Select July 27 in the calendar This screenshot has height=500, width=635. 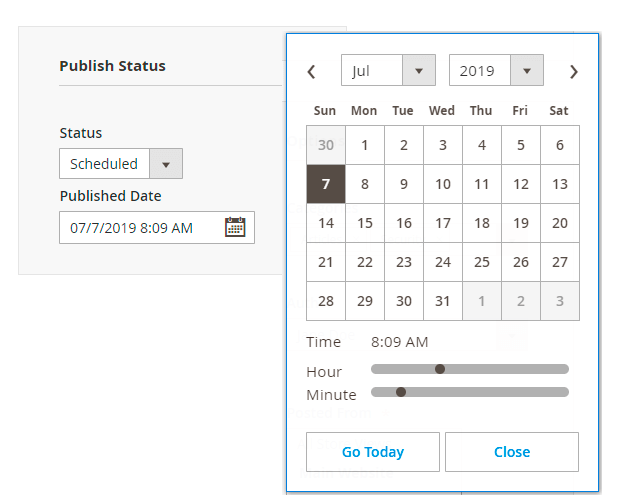(x=560, y=262)
